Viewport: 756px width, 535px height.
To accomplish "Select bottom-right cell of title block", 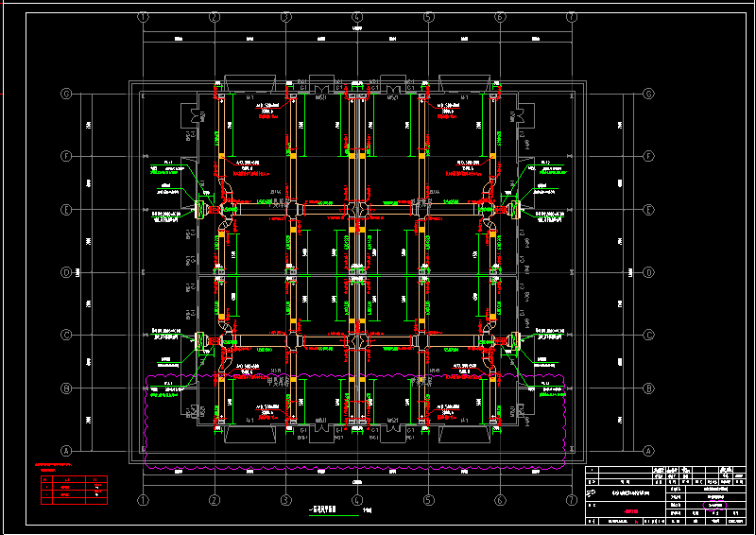I will (735, 521).
